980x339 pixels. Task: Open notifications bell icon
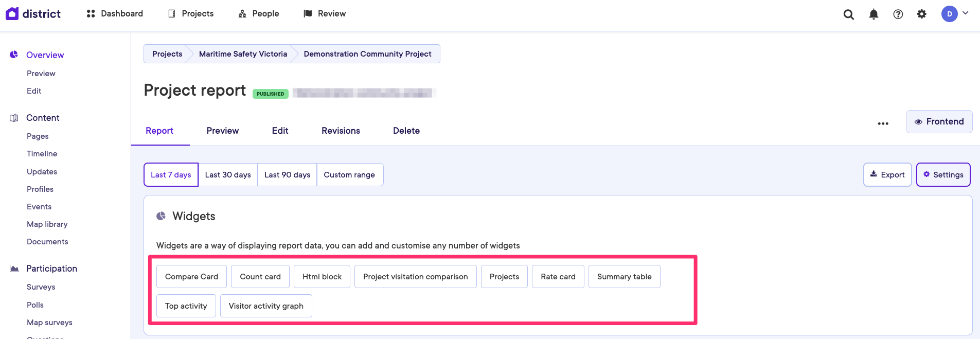click(874, 14)
